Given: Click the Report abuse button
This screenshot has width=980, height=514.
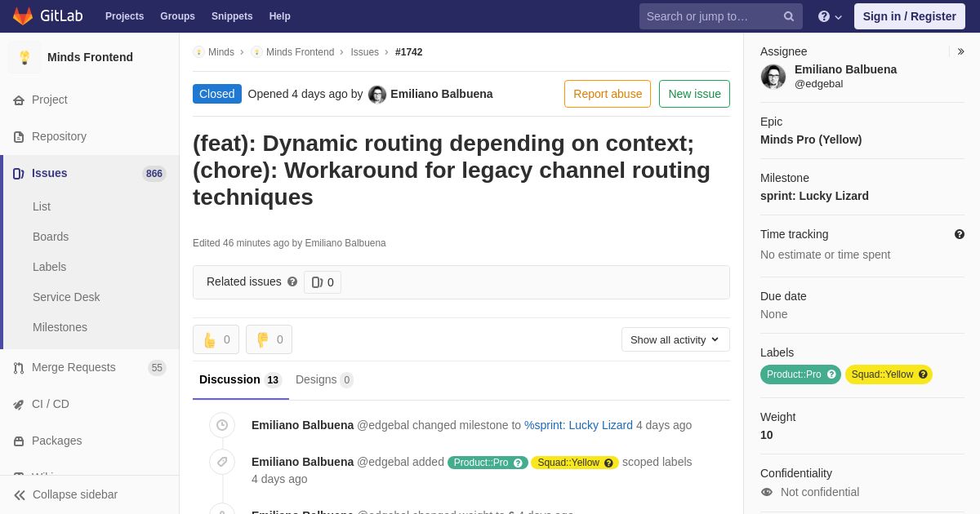Looking at the screenshot, I should 608,94.
